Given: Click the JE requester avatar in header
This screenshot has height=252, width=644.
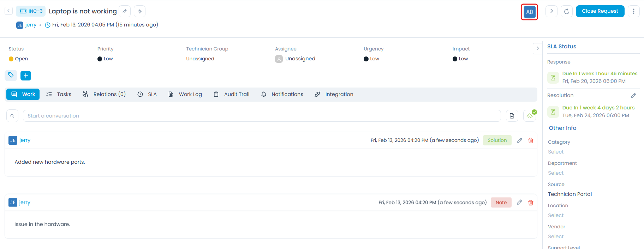Looking at the screenshot, I should (x=20, y=25).
